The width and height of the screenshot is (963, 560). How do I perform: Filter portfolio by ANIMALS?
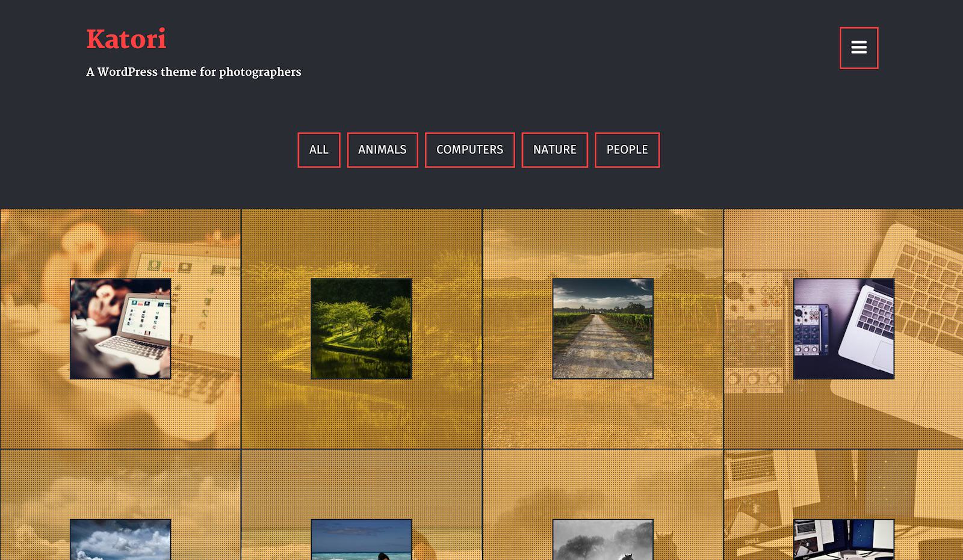click(x=382, y=150)
